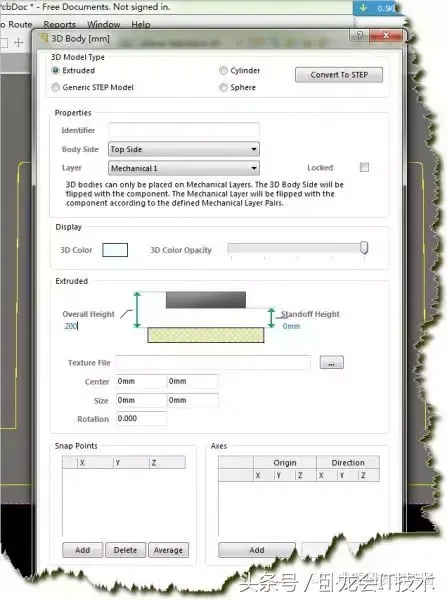The height and width of the screenshot is (600, 447).
Task: Click the Snap Points X column header
Action: pos(96,462)
